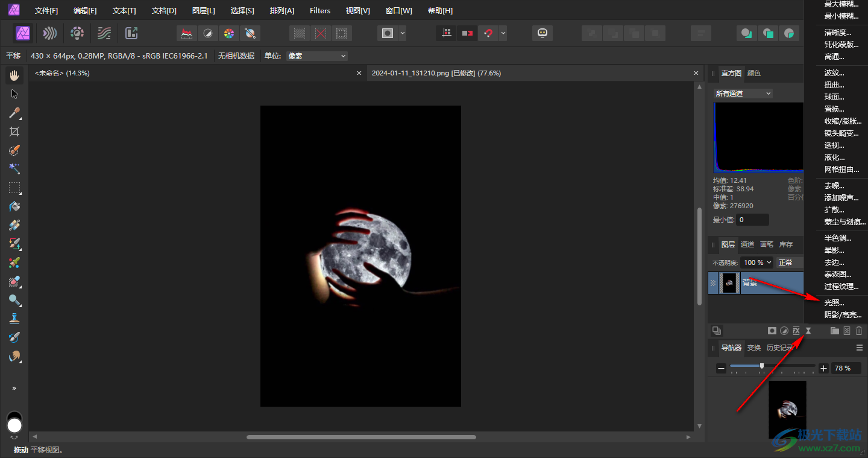Expand the 所有通道 histogram channel dropdown
Screen dimensions: 868x458
pyautogui.click(x=743, y=94)
